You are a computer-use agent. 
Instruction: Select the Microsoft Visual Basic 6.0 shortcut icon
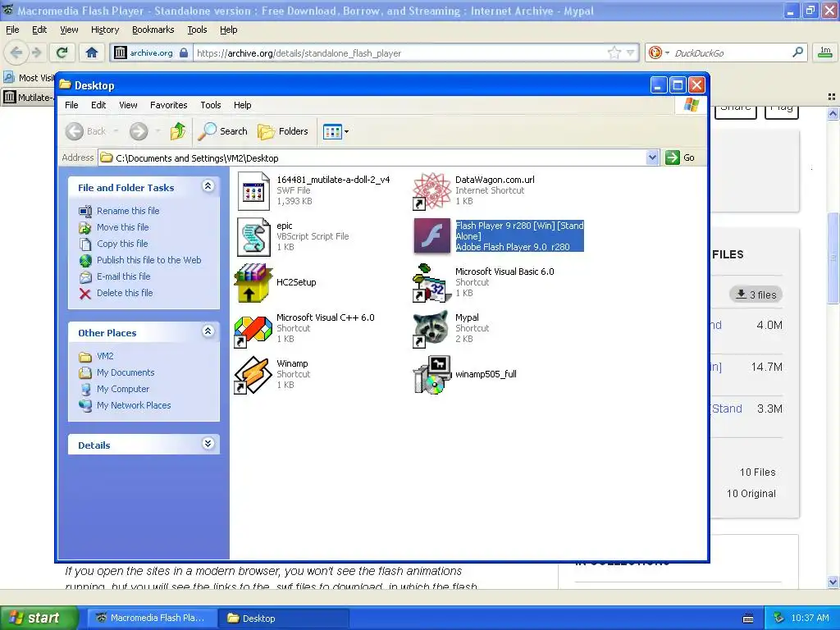[431, 283]
